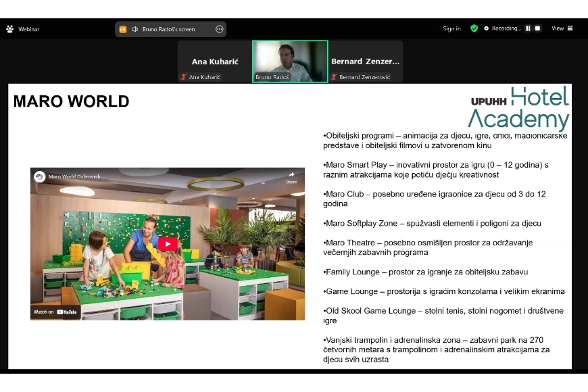
Task: Click the Recording... status label
Action: tap(506, 28)
